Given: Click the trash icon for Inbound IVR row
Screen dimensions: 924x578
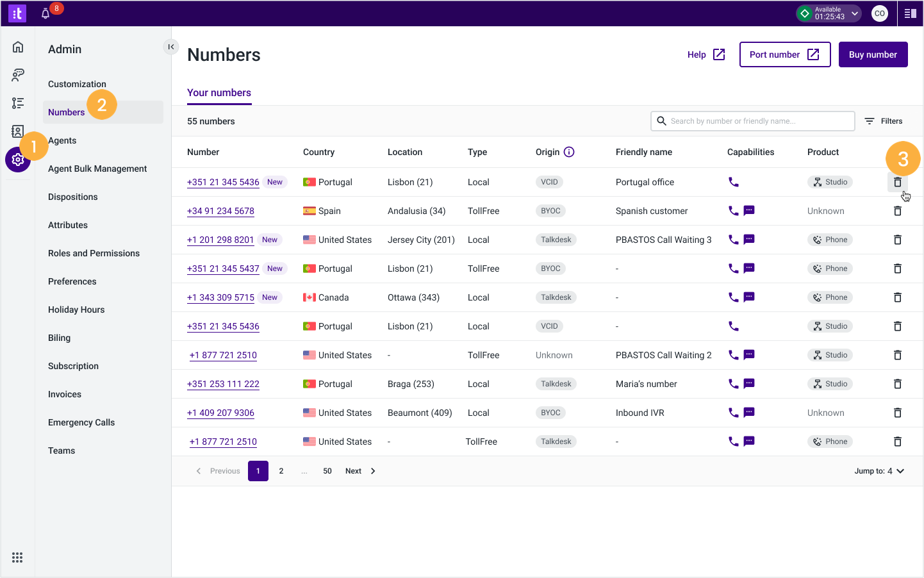Looking at the screenshot, I should click(x=898, y=413).
